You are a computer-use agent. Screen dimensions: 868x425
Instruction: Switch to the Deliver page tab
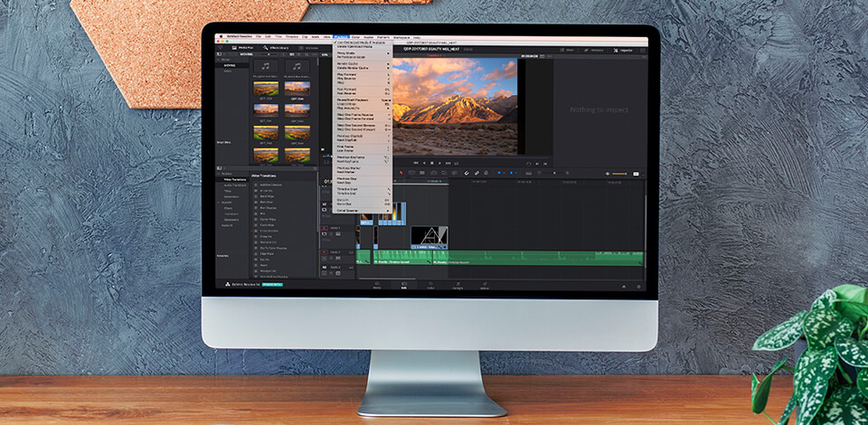coord(485,285)
